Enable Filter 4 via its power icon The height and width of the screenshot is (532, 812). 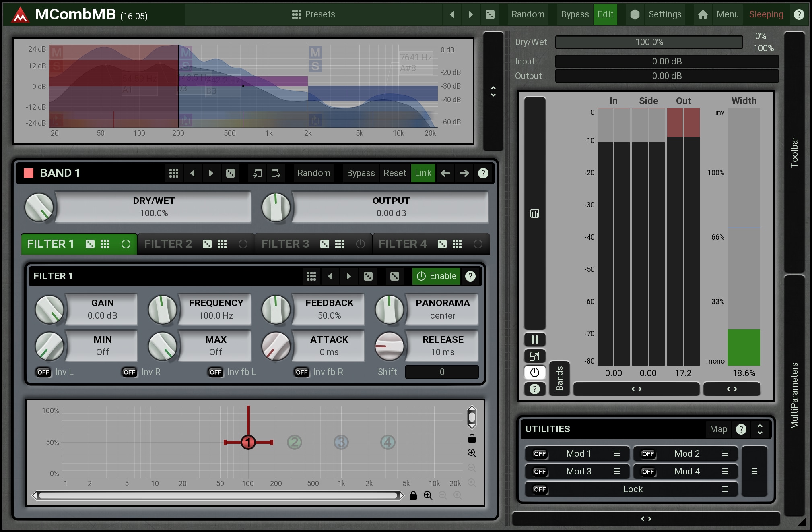point(478,244)
